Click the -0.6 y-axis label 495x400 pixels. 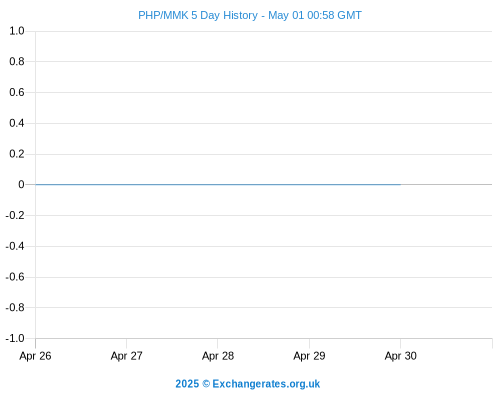(15, 277)
